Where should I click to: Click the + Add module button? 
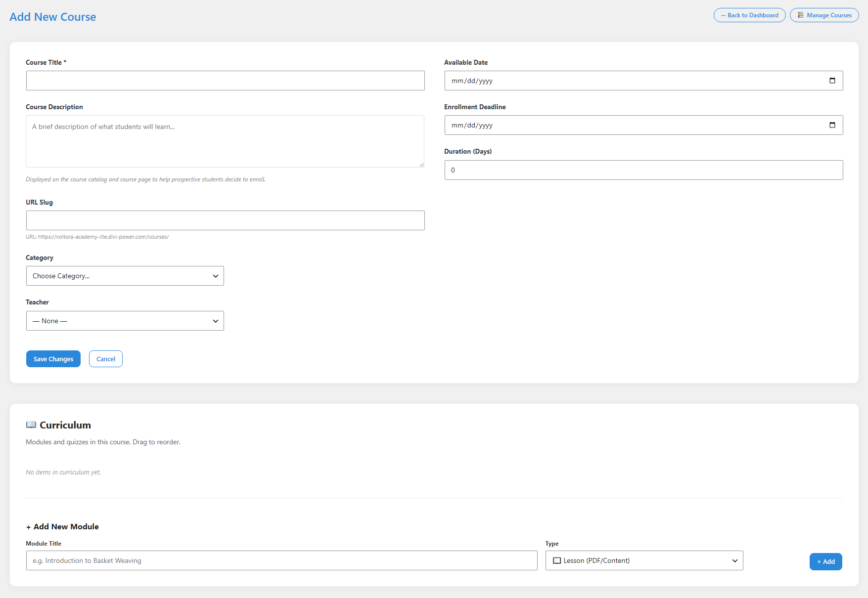[x=825, y=561]
